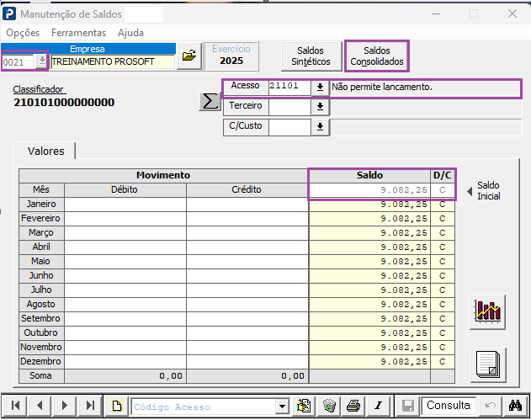Image resolution: width=531 pixels, height=420 pixels.
Task: Click the printer icon in bottom toolbar
Action: point(353,406)
